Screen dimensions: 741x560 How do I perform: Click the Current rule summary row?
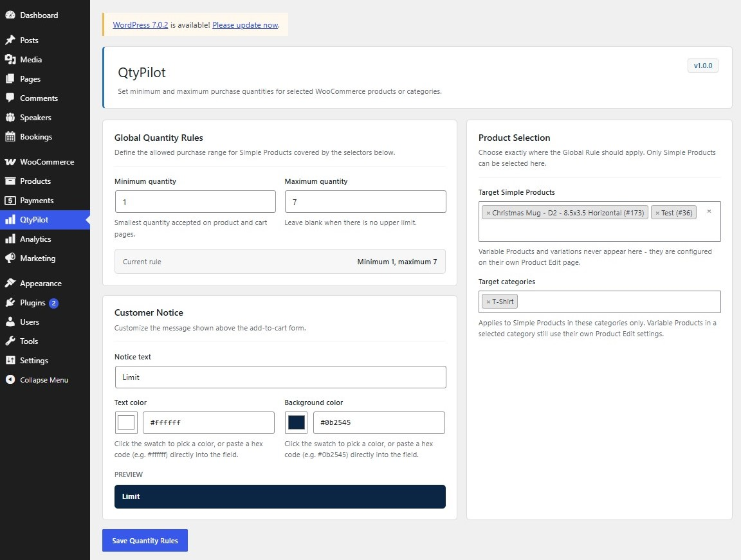[x=280, y=262]
